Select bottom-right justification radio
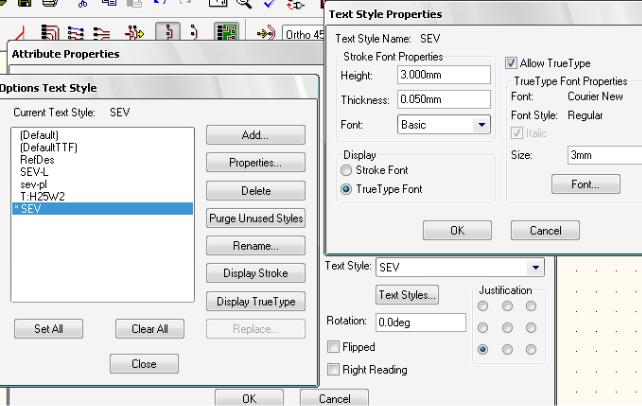 [531, 350]
